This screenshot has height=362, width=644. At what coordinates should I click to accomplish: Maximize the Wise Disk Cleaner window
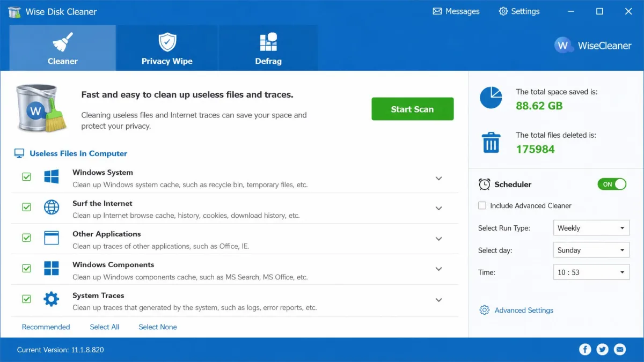pyautogui.click(x=599, y=11)
